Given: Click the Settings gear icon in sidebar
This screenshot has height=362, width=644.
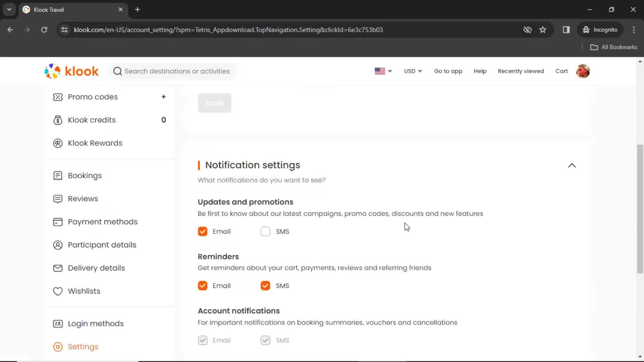Looking at the screenshot, I should click(x=58, y=347).
